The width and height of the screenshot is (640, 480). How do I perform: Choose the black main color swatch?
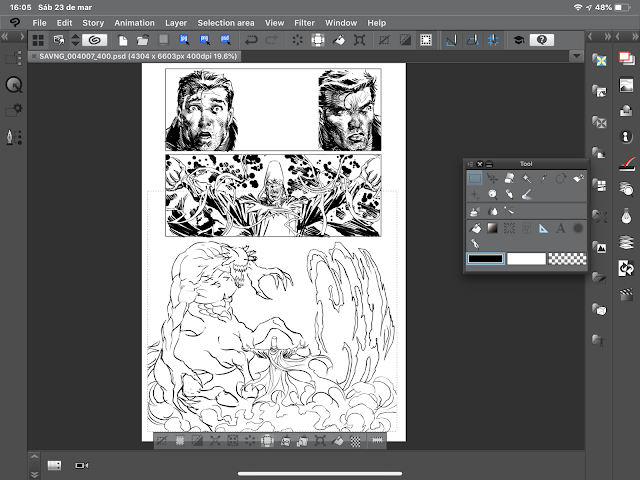click(x=485, y=258)
